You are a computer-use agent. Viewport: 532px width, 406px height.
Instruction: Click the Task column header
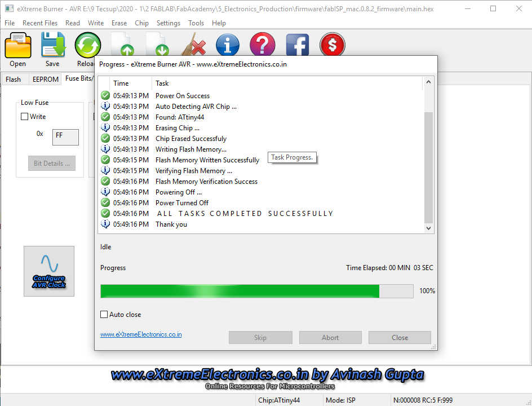point(287,83)
